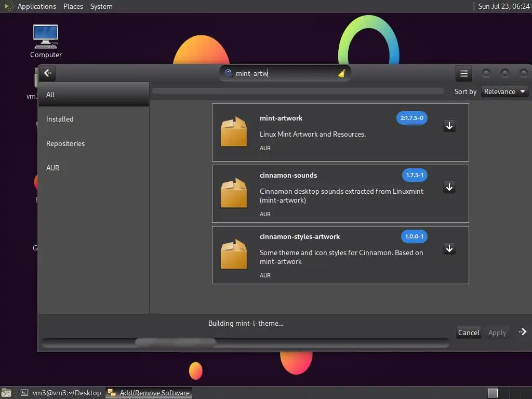This screenshot has height=399, width=532.
Task: Open the hamburger menu
Action: point(464,73)
